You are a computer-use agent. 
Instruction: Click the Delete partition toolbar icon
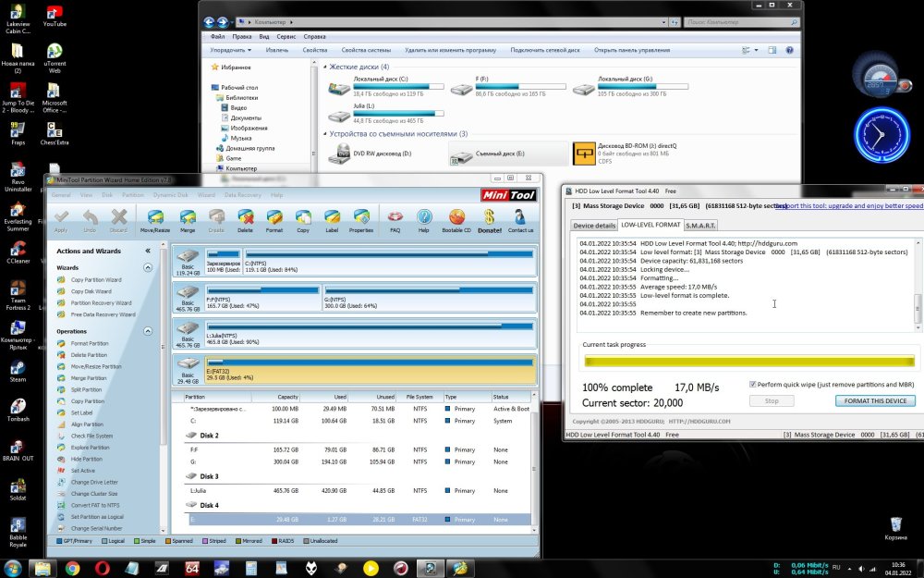[245, 219]
